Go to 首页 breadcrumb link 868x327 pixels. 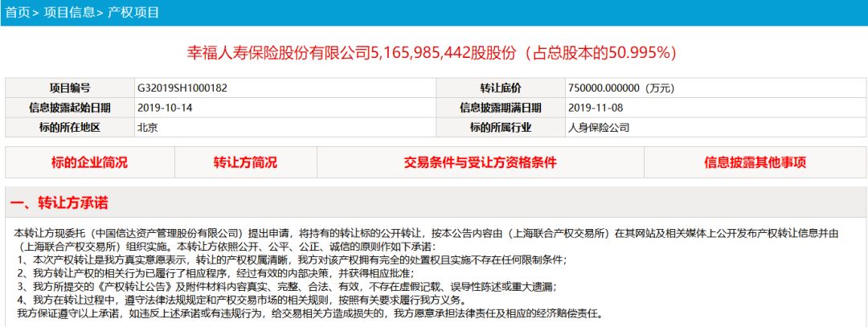point(18,12)
